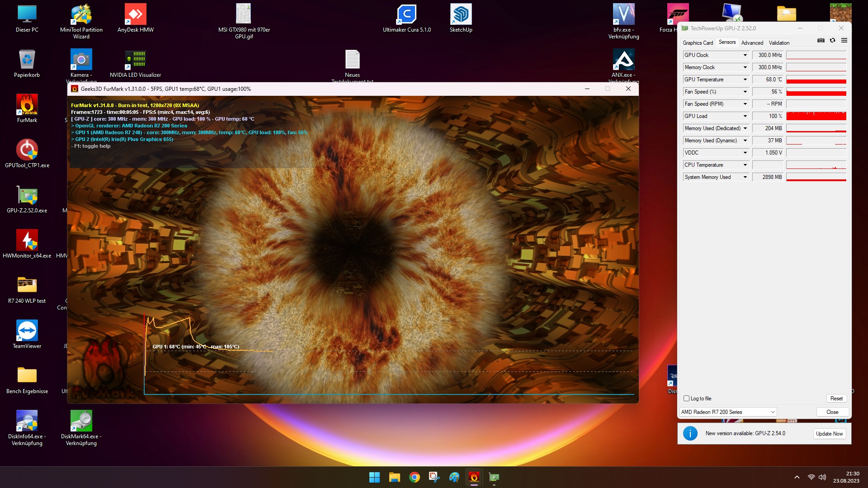Image resolution: width=868 pixels, height=488 pixels.
Task: Click the GPU-Z screenshot camera icon
Action: 821,41
